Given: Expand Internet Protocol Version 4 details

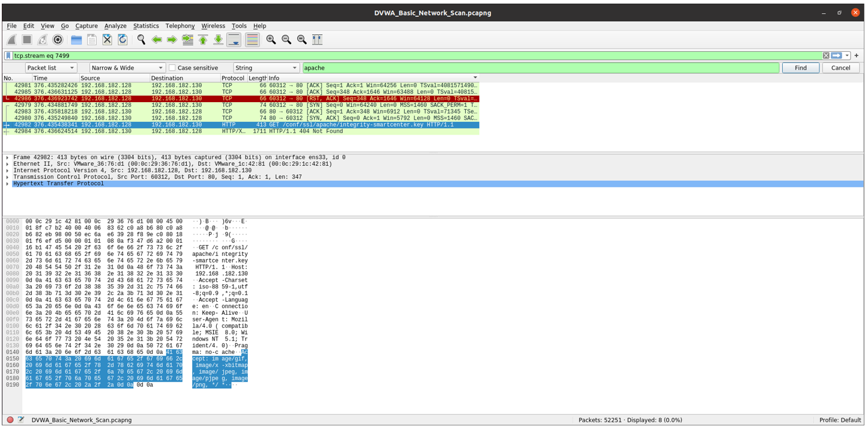Looking at the screenshot, I should [x=7, y=171].
